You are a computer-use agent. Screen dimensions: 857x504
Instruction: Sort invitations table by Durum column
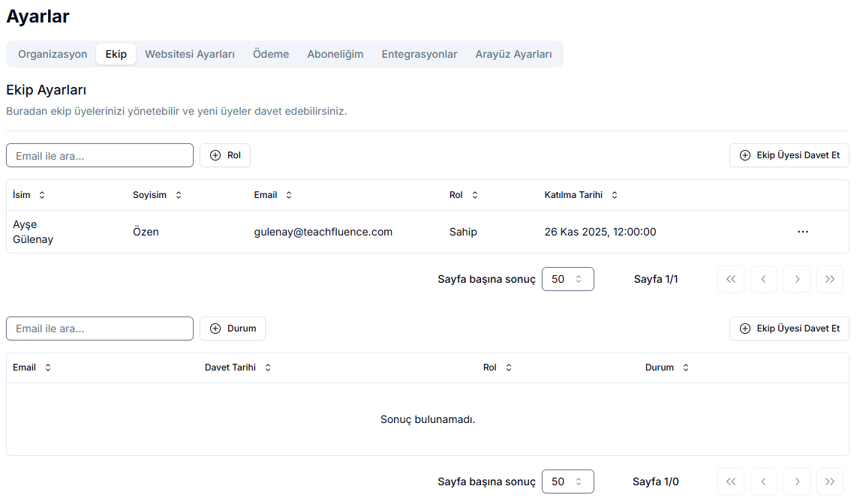click(x=666, y=367)
